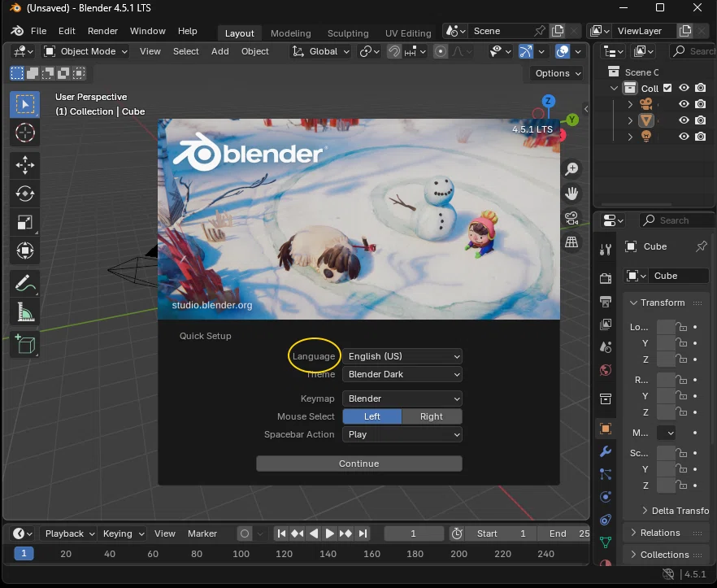Select the Measure tool
The height and width of the screenshot is (588, 717).
point(24,312)
